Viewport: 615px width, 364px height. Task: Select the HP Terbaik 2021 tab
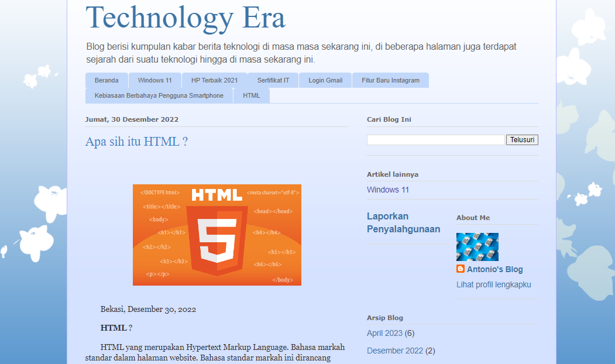click(215, 80)
